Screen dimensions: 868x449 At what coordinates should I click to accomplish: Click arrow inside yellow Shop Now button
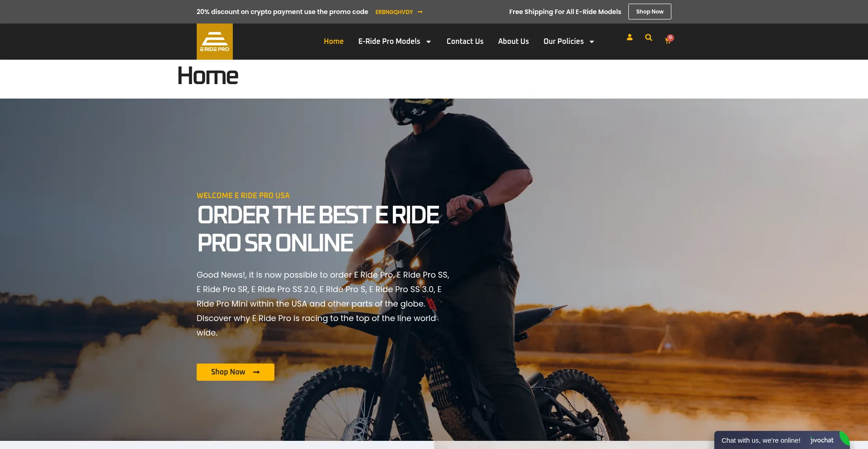256,372
